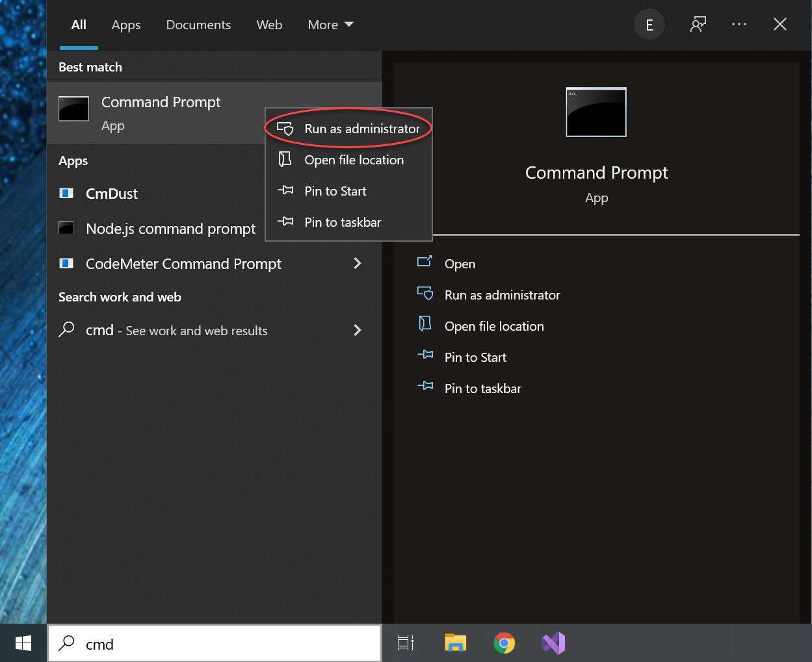Choose Open file location in context menu
812x662 pixels.
pyautogui.click(x=349, y=160)
